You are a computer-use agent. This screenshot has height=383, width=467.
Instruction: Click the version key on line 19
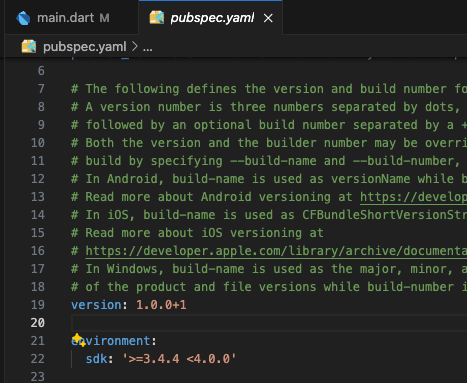96,305
